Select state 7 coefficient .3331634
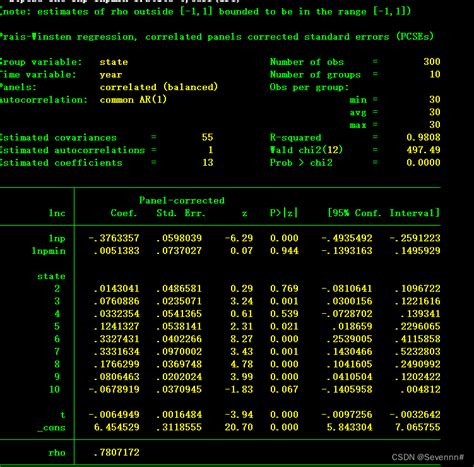 116,352
